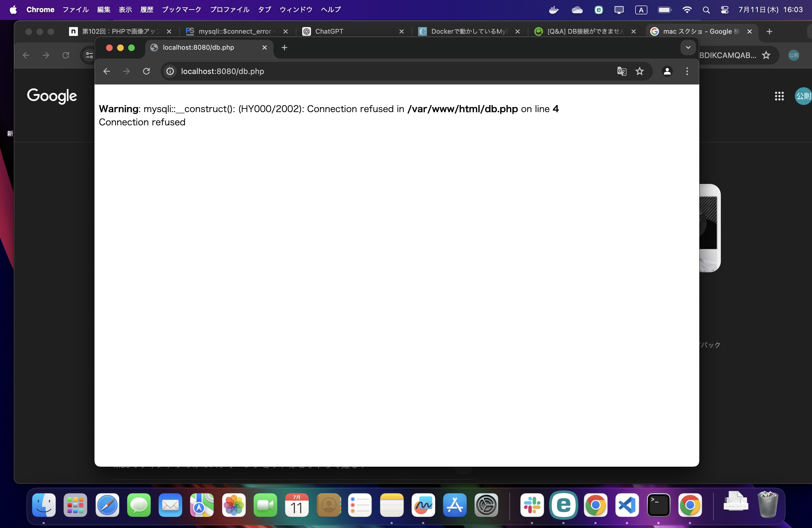
Task: Switch to mysqli::$connect_error tab in back window
Action: (x=237, y=31)
